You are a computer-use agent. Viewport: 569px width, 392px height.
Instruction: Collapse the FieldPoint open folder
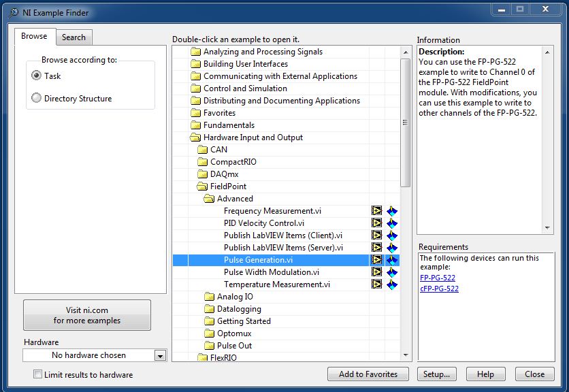202,186
